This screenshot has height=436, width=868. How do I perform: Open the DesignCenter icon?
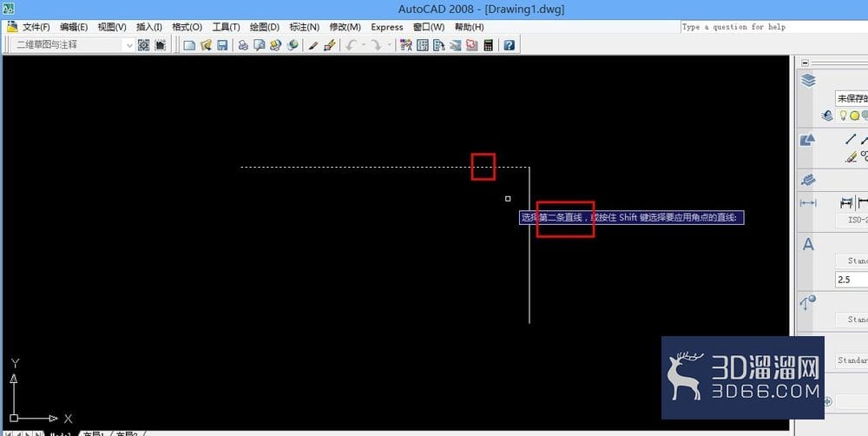[x=423, y=45]
